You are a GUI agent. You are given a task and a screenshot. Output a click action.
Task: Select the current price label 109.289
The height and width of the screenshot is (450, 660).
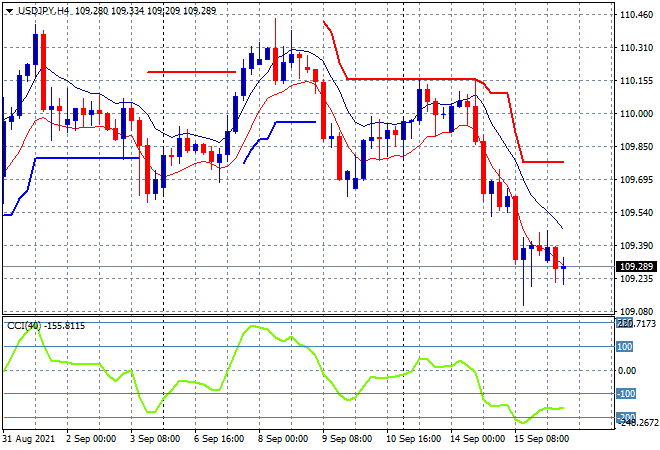click(x=636, y=266)
